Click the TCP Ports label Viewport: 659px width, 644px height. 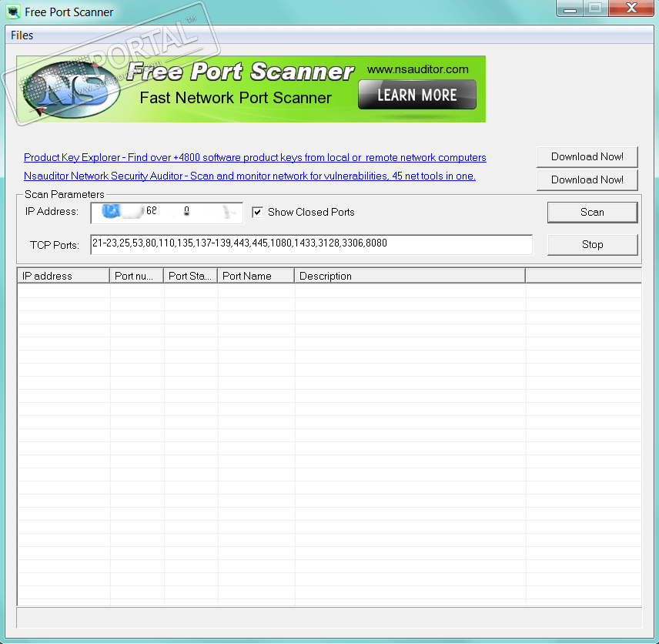54,245
